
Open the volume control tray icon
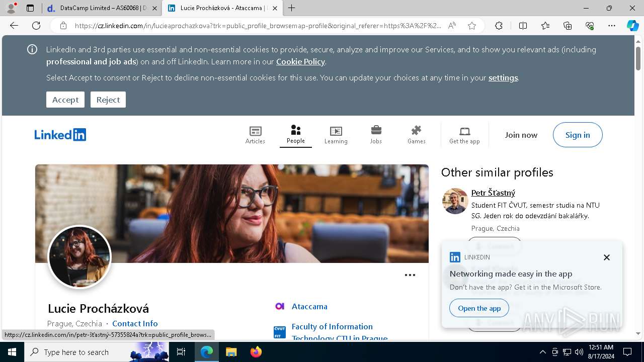pos(579,352)
